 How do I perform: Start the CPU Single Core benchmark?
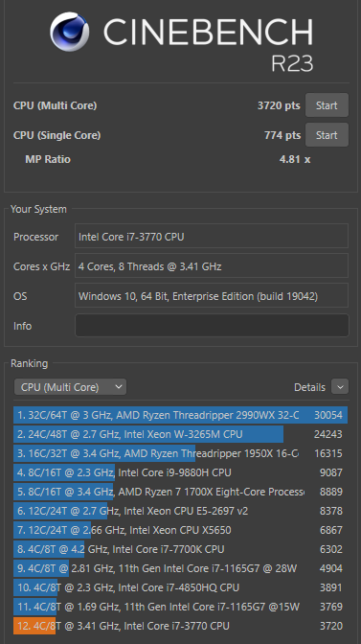pos(327,135)
